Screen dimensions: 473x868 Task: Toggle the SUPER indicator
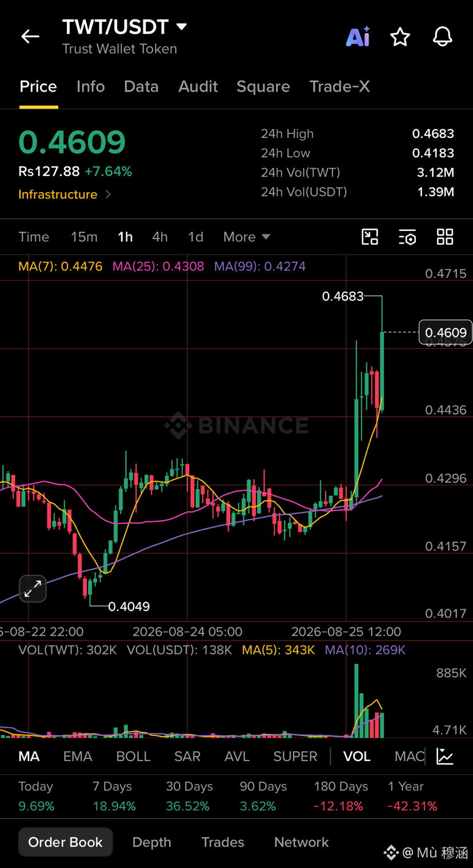pos(295,756)
